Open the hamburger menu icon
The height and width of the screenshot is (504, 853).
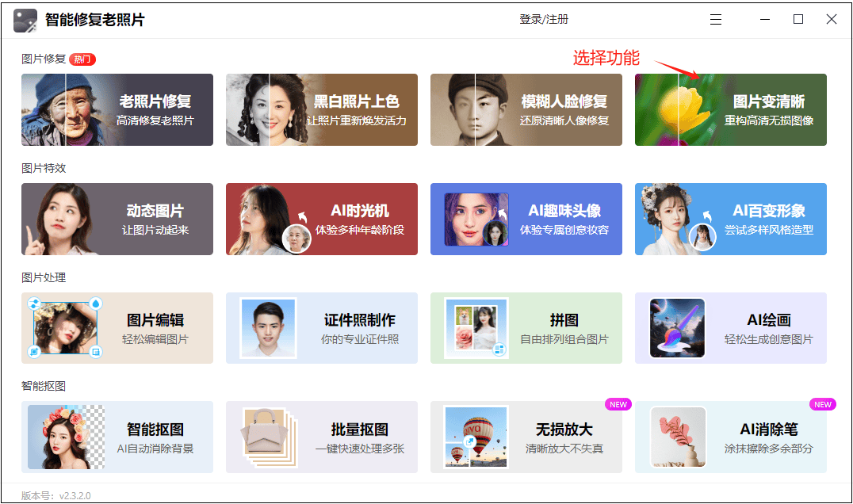tap(716, 20)
